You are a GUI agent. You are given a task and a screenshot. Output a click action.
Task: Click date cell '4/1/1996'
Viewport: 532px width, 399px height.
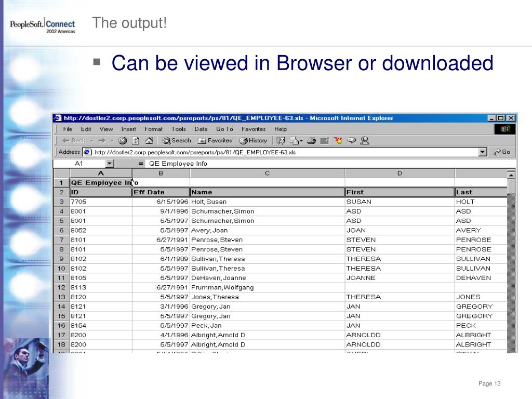click(161, 335)
